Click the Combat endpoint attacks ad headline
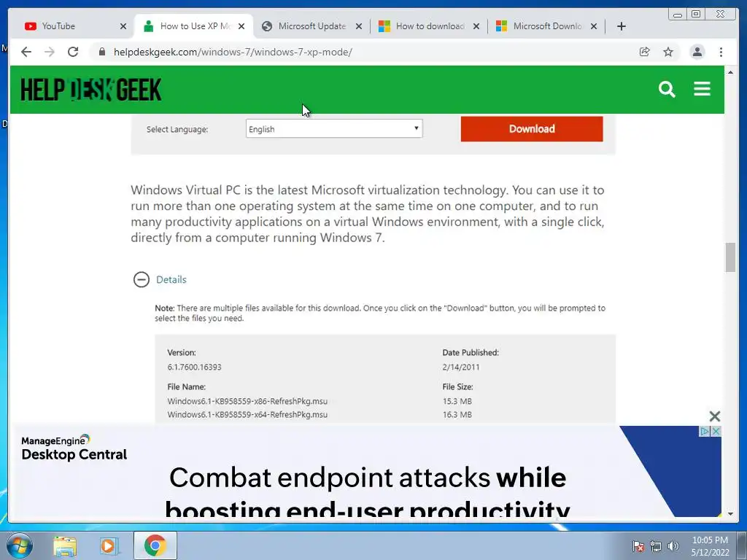The height and width of the screenshot is (560, 747). pyautogui.click(x=368, y=493)
